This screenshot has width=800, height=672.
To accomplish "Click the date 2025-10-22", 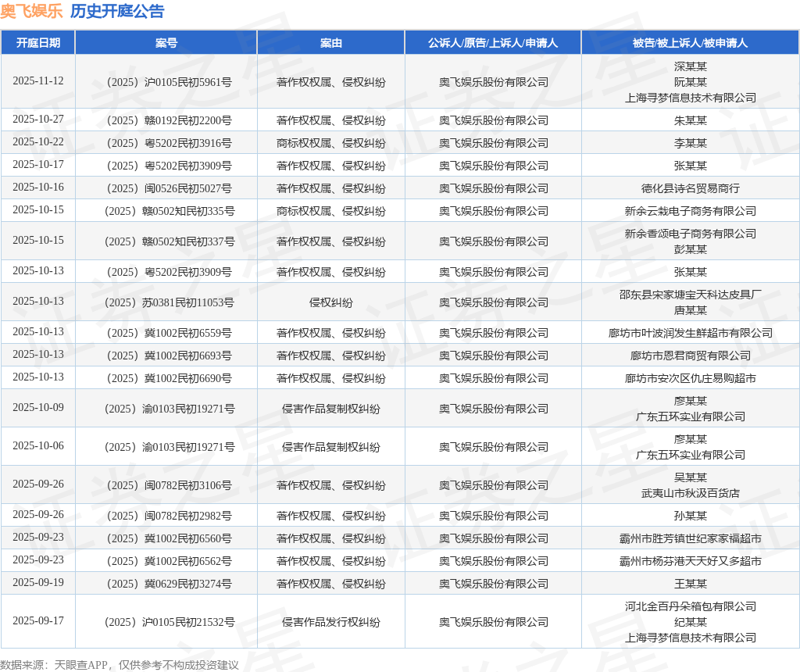I will click(x=38, y=142).
